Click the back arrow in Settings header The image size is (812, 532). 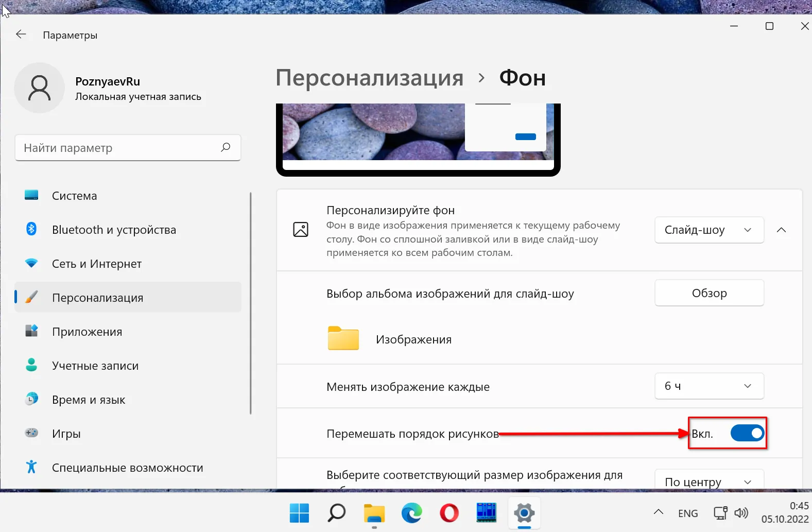click(x=21, y=35)
